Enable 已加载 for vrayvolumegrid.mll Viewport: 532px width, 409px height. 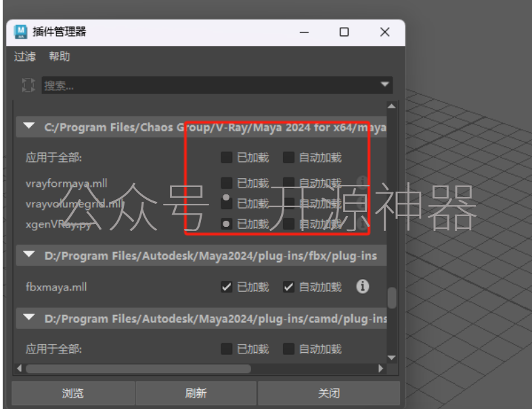coord(226,203)
